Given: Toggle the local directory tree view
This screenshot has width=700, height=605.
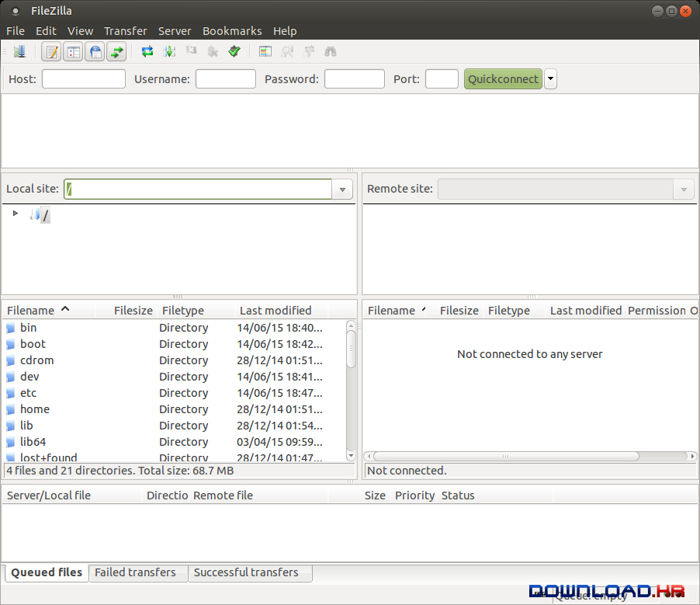Looking at the screenshot, I should (73, 52).
